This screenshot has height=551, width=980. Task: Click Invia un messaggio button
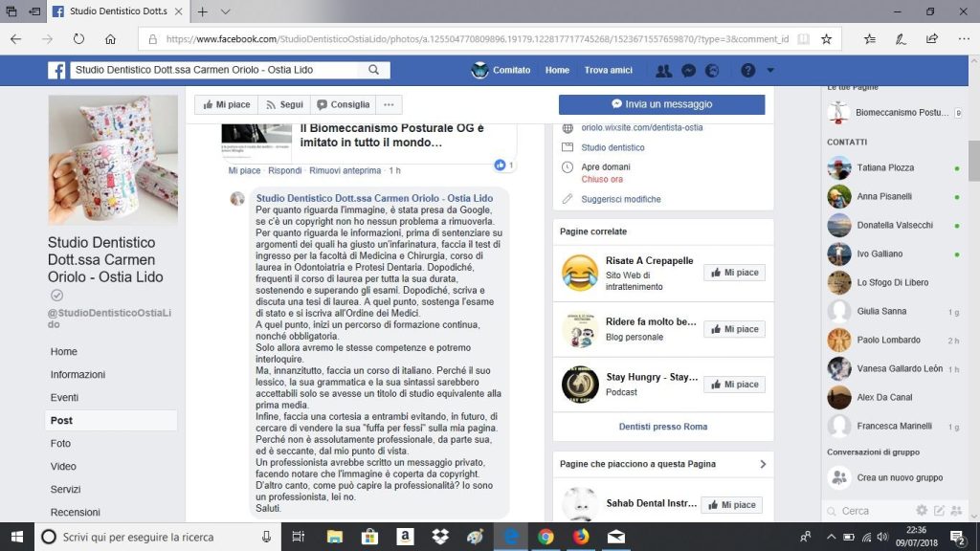(662, 104)
